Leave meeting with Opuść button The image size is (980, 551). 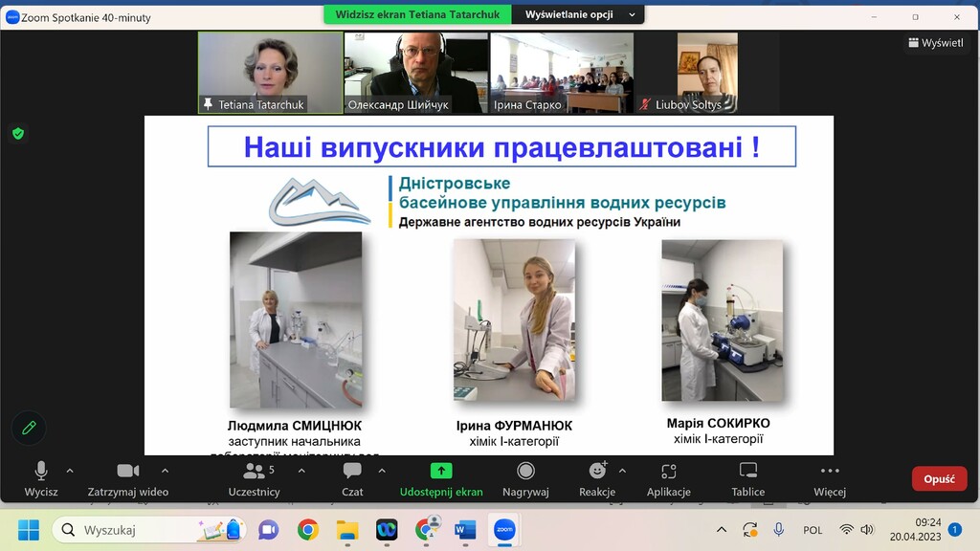click(x=940, y=479)
